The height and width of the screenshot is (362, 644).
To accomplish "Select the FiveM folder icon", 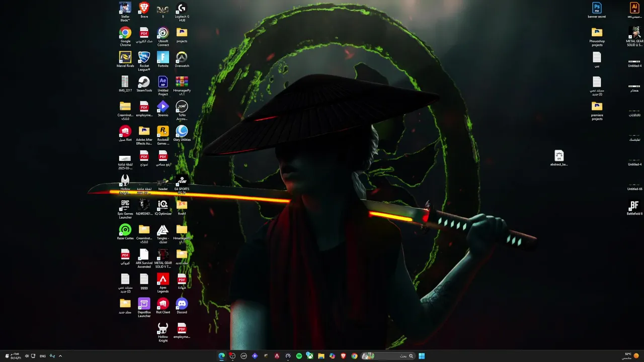I will [x=182, y=207].
